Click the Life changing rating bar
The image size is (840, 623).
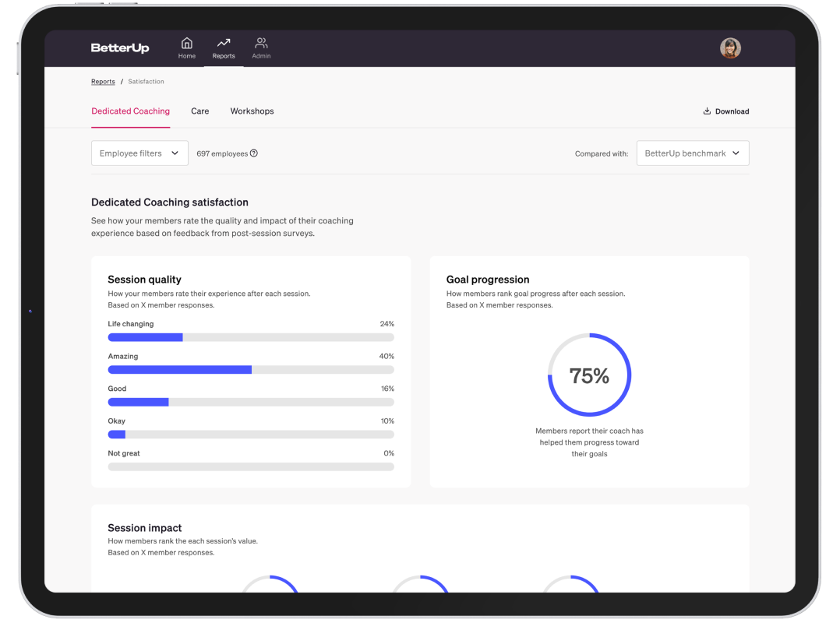coord(251,337)
